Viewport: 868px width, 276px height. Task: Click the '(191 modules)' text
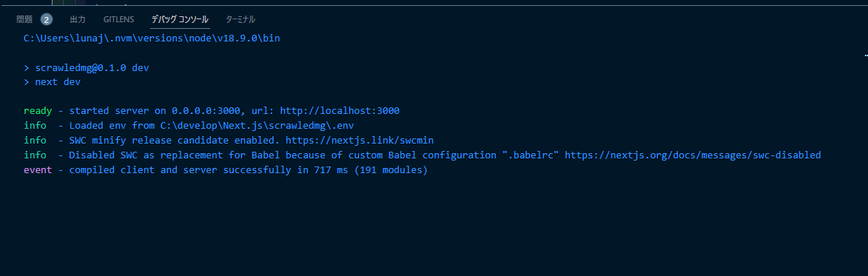coord(391,169)
